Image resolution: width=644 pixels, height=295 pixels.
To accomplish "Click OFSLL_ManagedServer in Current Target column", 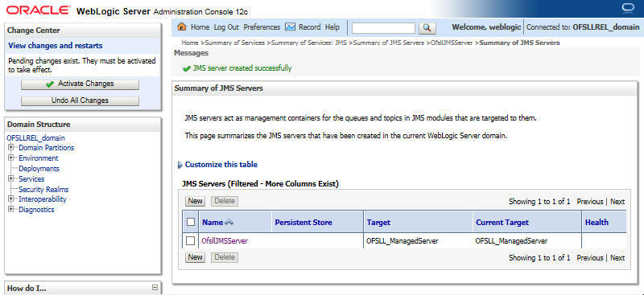I will pyautogui.click(x=511, y=241).
